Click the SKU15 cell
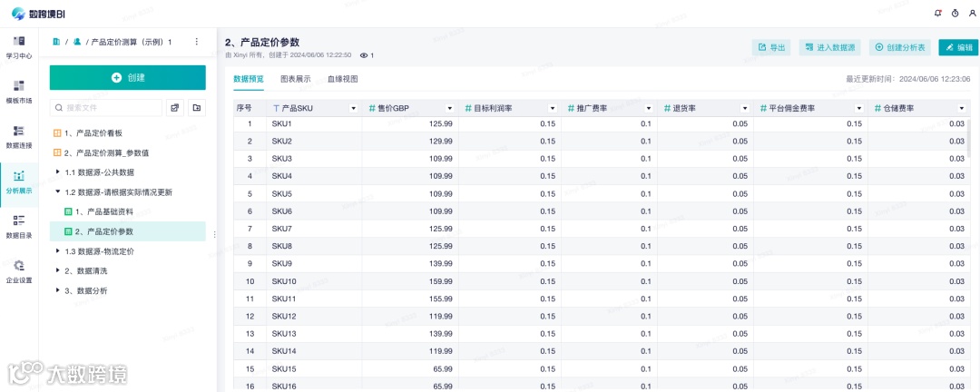Screen dimensions: 980x392 (314, 369)
